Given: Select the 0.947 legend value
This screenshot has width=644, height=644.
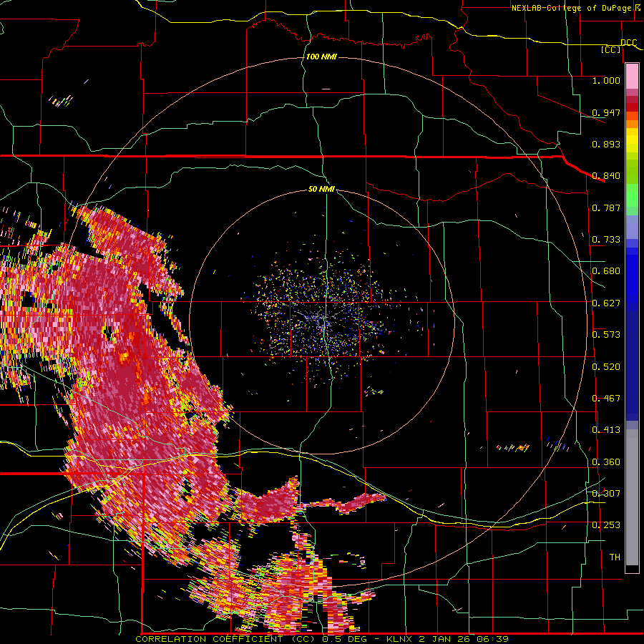Looking at the screenshot, I should pyautogui.click(x=606, y=112).
